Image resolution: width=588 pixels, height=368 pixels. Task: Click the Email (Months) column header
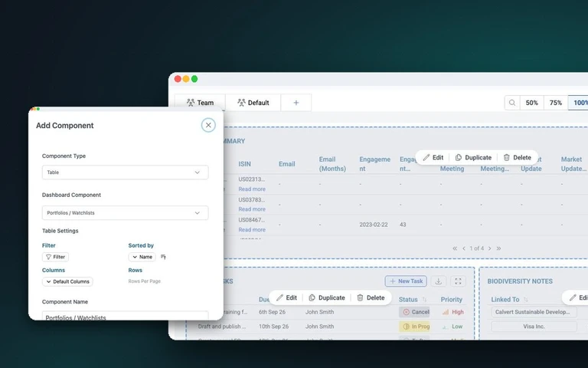tap(332, 164)
